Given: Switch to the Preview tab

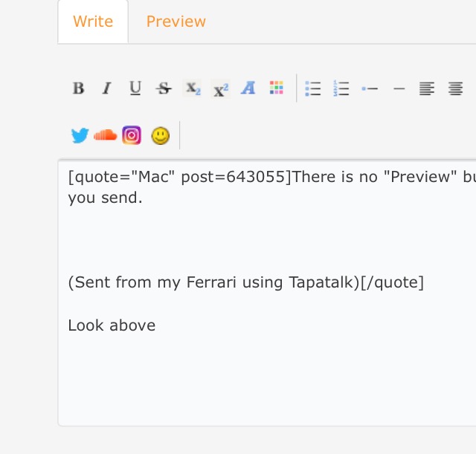Looking at the screenshot, I should [x=176, y=22].
